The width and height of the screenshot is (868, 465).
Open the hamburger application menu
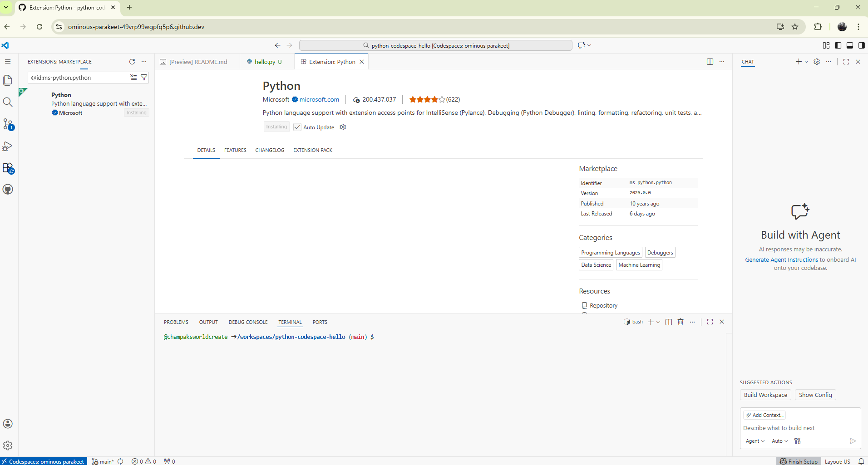pos(8,62)
